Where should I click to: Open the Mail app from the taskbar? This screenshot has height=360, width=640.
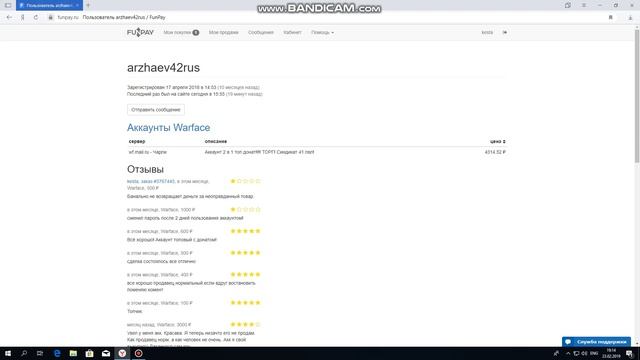point(106,353)
